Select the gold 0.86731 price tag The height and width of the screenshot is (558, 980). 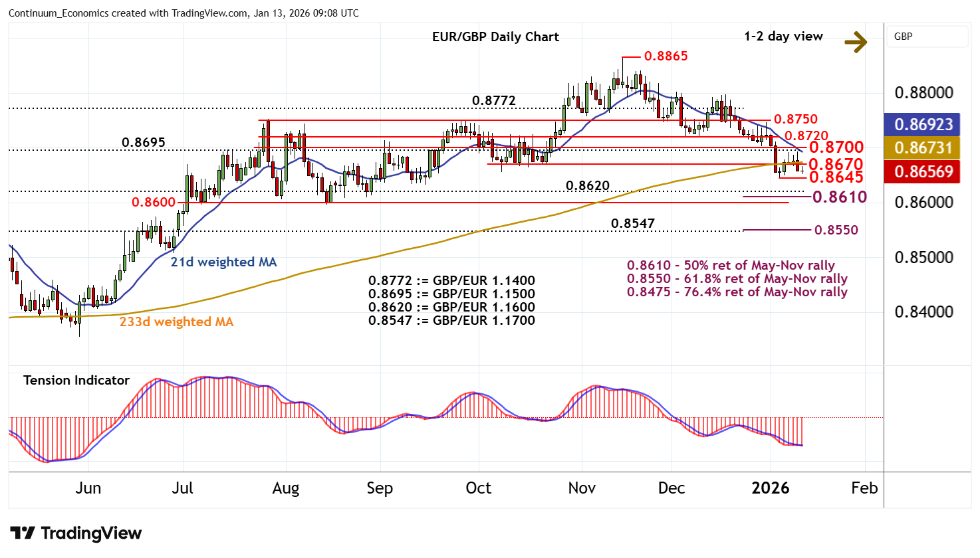(923, 147)
